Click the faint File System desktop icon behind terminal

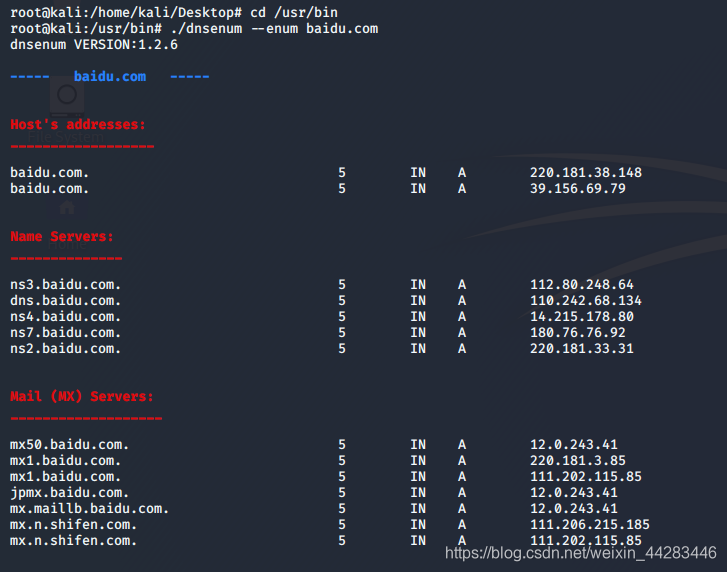point(67,96)
